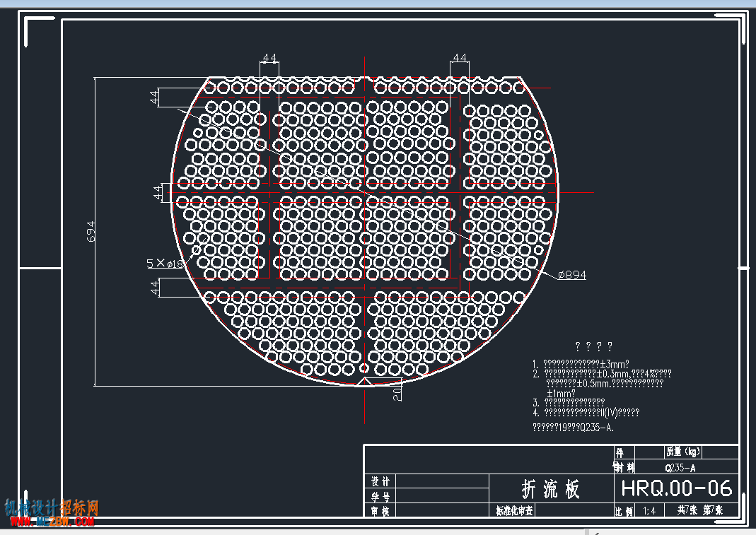The image size is (756, 535).
Task: Click the 5×ø18 hole callout text
Action: 165,263
